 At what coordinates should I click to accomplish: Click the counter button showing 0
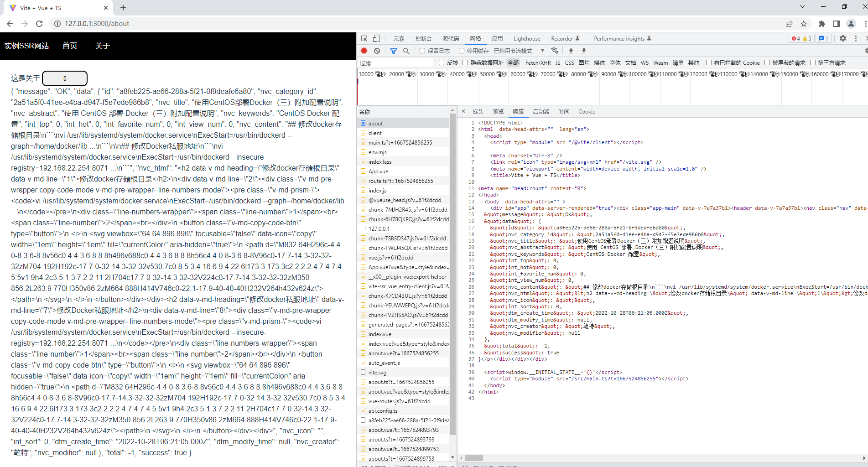pos(65,78)
